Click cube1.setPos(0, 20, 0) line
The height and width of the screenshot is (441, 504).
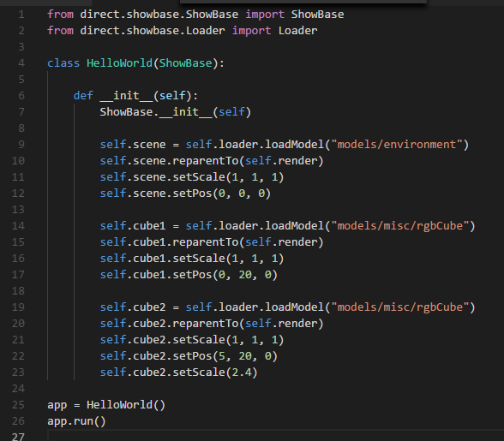[189, 275]
